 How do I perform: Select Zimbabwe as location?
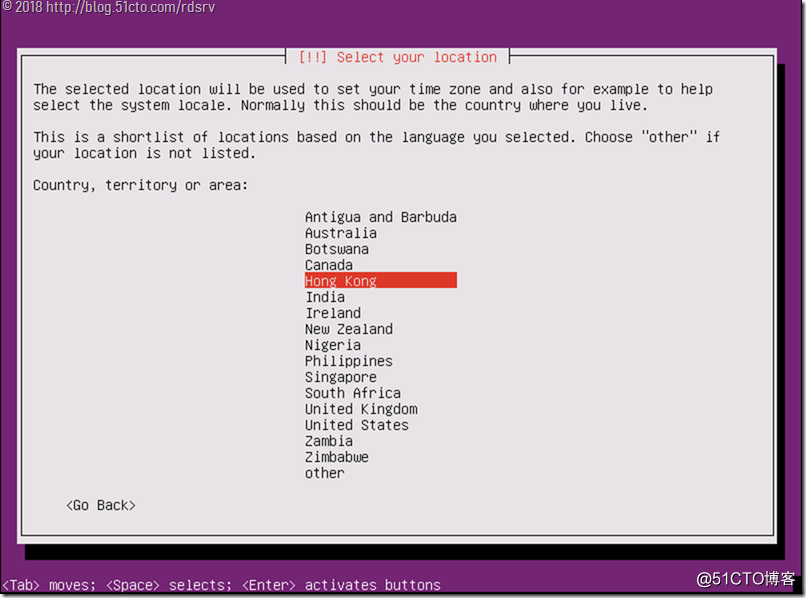click(337, 457)
